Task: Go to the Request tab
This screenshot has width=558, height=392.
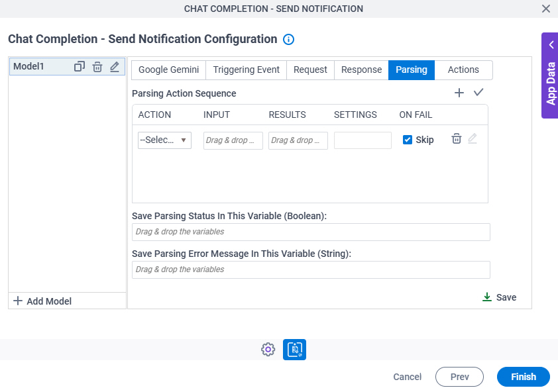Action: click(310, 70)
